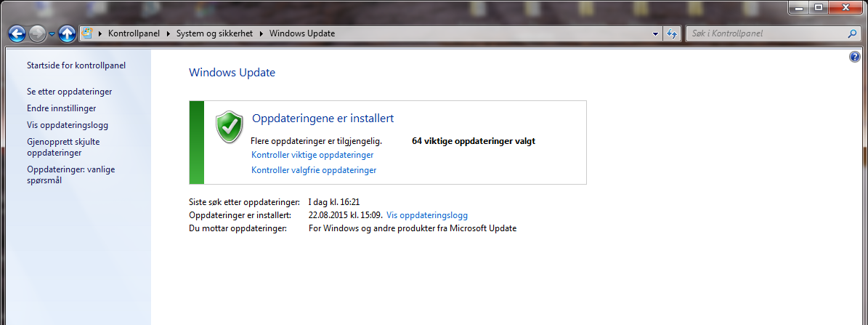
Task: Expand the arrow after Kontrollpanel breadcrumb
Action: [x=169, y=33]
